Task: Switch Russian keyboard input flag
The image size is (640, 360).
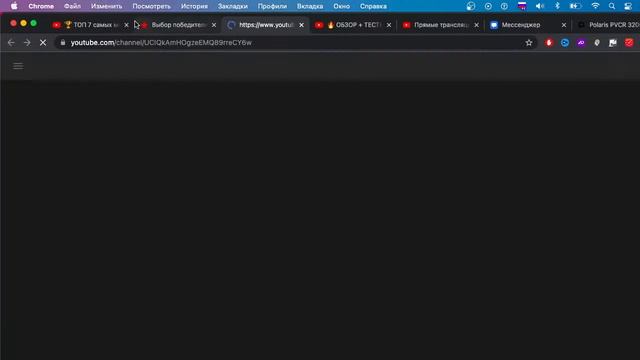Action: (x=522, y=6)
